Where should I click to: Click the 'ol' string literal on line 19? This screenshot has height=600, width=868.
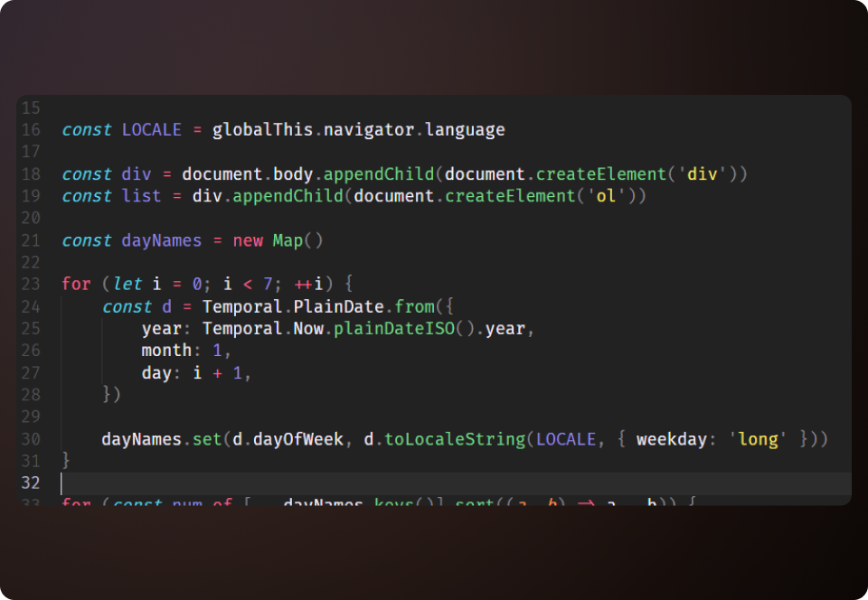coord(606,196)
